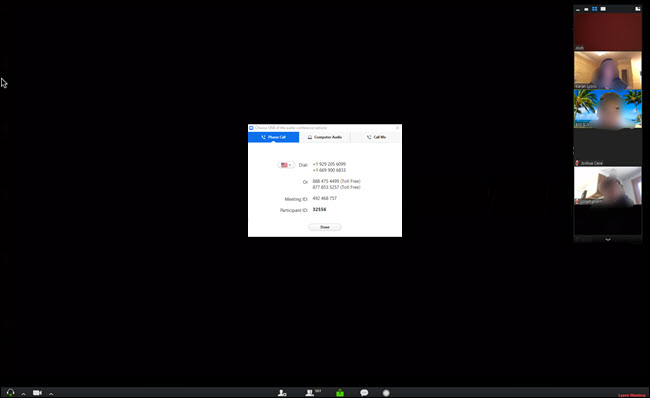Screen dimensions: 650x398
Task: Switch to the Call Me tab
Action: pos(376,137)
